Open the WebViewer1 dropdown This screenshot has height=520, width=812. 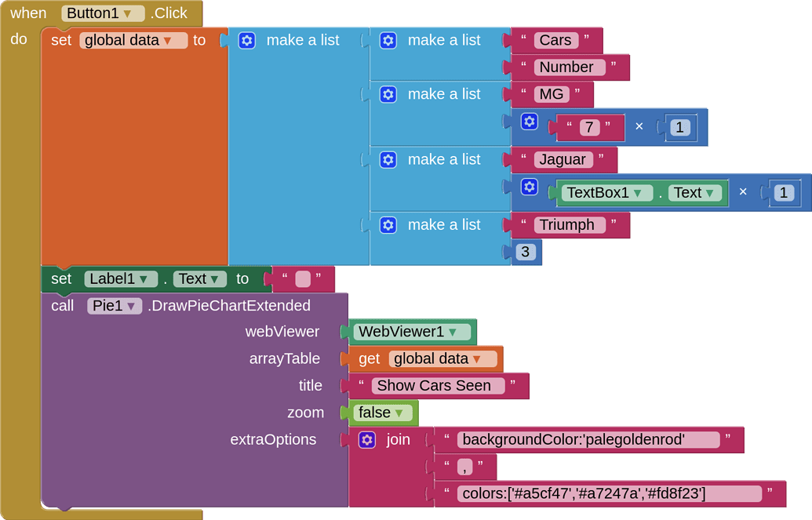tap(412, 332)
